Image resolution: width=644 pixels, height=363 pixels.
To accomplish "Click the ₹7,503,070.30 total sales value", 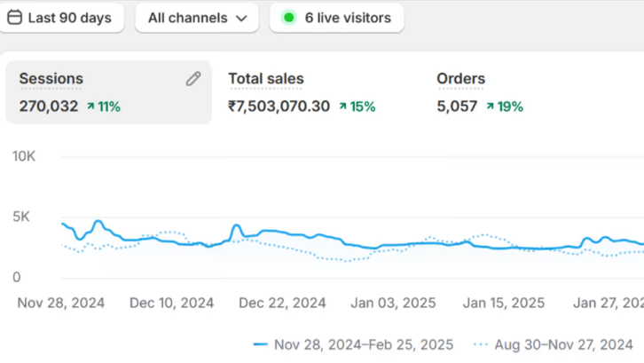I will (x=279, y=107).
